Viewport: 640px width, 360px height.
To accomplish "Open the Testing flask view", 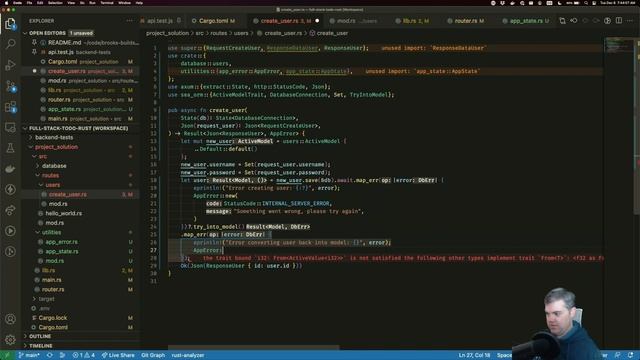I will 10,148.
